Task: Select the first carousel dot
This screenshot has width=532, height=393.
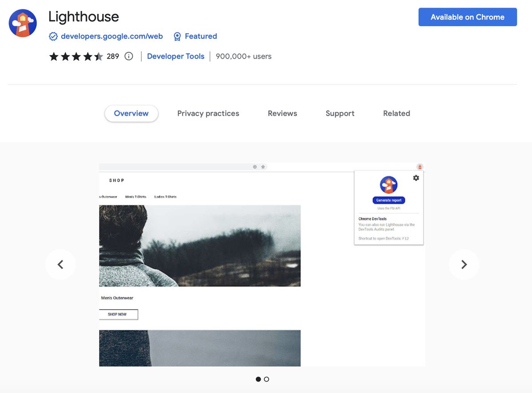Action: point(258,379)
